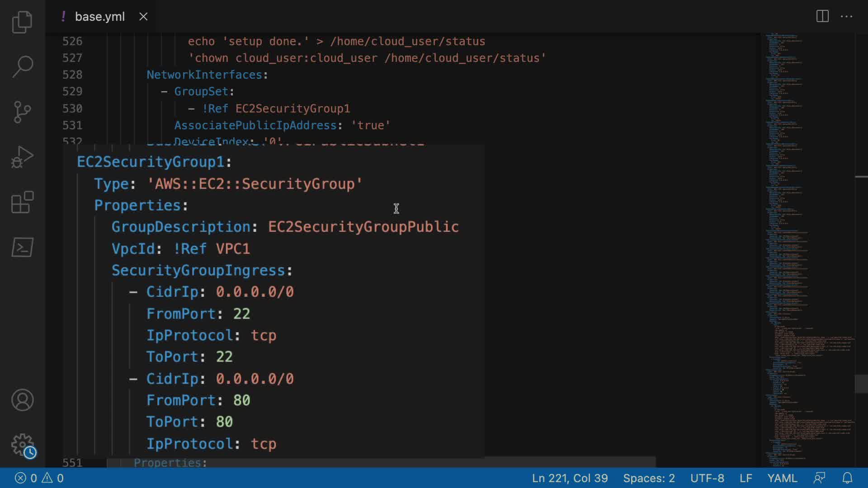This screenshot has width=868, height=488.
Task: Open the Manage settings gear
Action: (22, 445)
